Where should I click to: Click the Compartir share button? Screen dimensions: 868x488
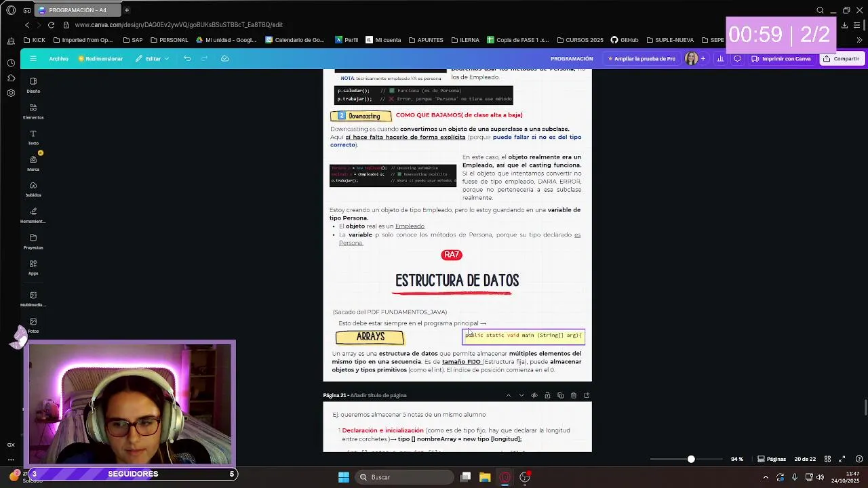coord(841,59)
